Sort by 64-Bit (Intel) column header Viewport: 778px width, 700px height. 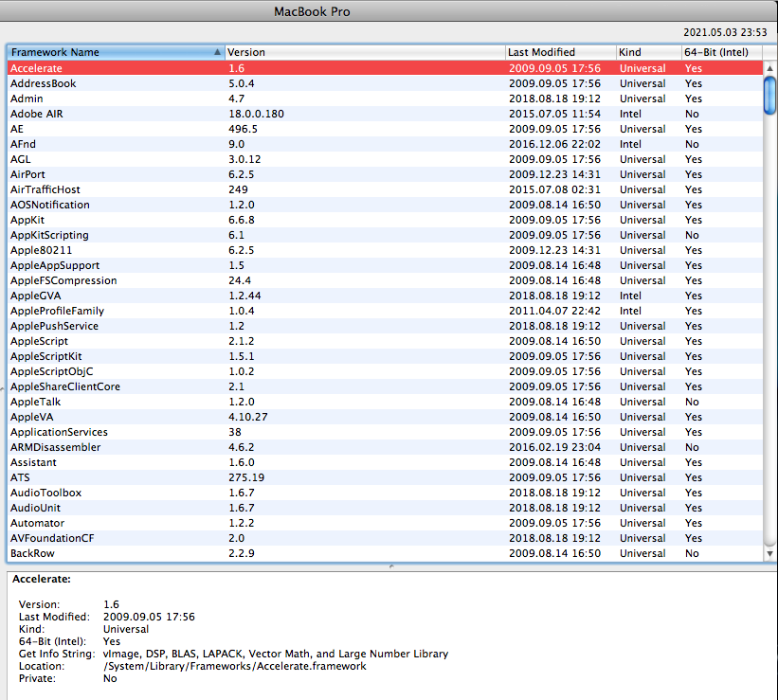coord(721,52)
